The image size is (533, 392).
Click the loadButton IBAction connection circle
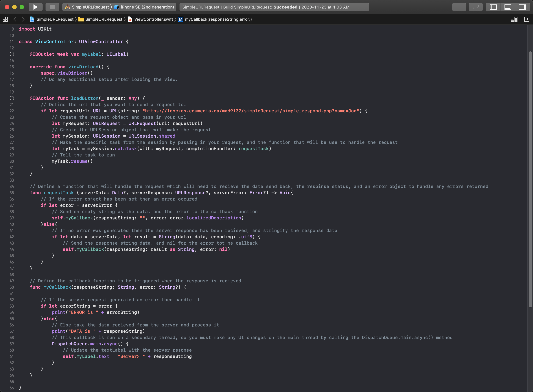coord(12,98)
